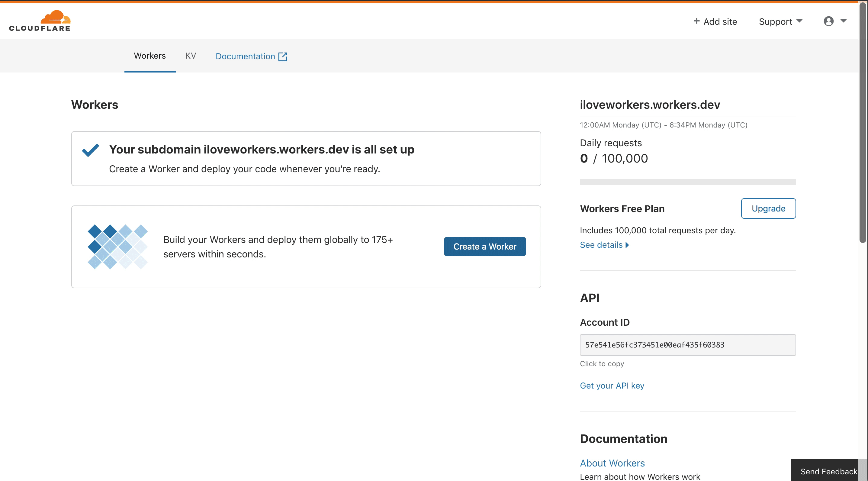Click the blue diamond pattern graphic
This screenshot has height=481, width=868.
(117, 247)
